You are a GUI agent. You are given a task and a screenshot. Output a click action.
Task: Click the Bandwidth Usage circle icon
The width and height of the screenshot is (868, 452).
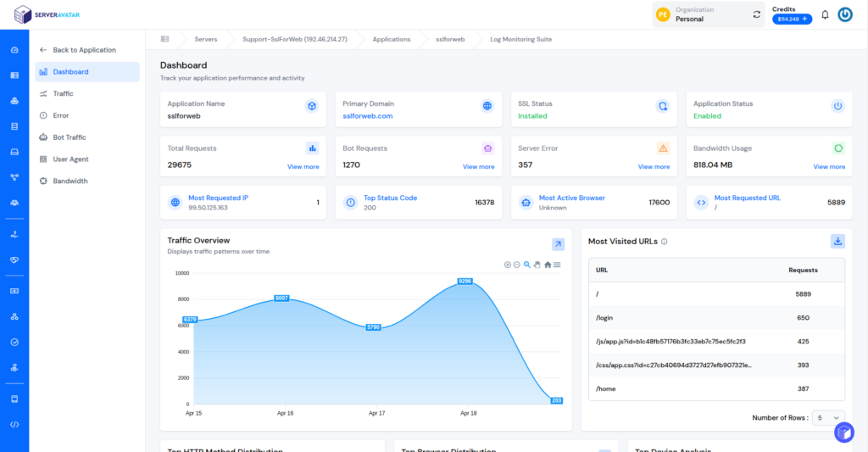838,148
